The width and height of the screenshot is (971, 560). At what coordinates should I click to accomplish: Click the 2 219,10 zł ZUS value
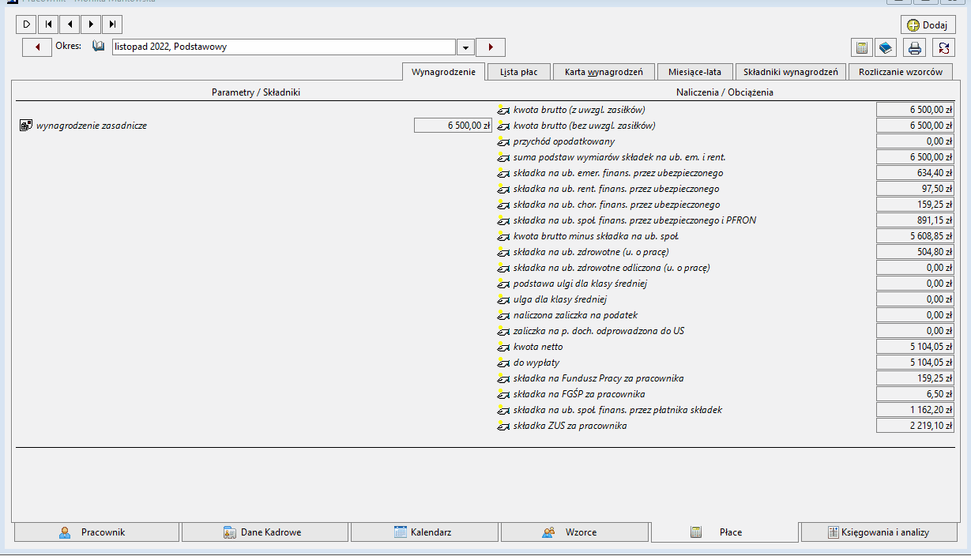click(915, 425)
